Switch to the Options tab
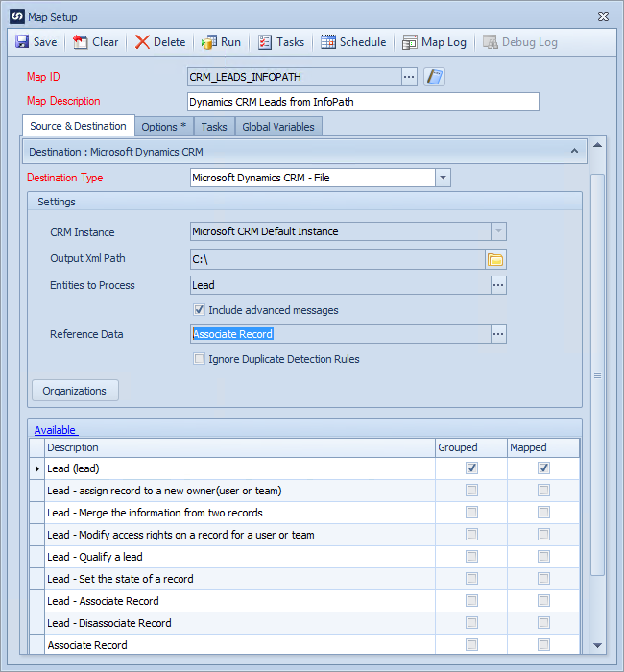Image resolution: width=624 pixels, height=672 pixels. [x=164, y=127]
